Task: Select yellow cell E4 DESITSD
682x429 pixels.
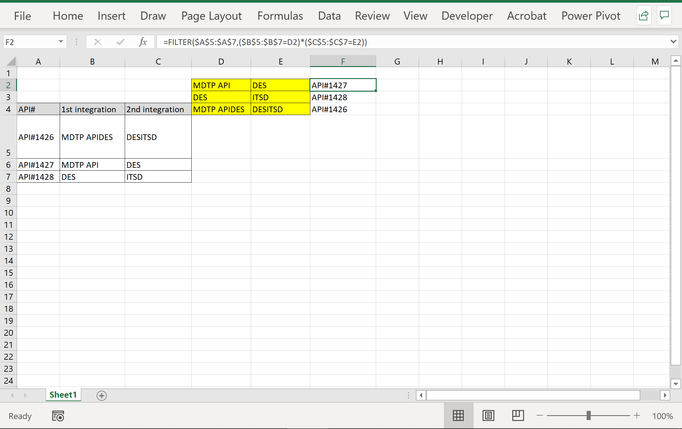Action: point(281,109)
